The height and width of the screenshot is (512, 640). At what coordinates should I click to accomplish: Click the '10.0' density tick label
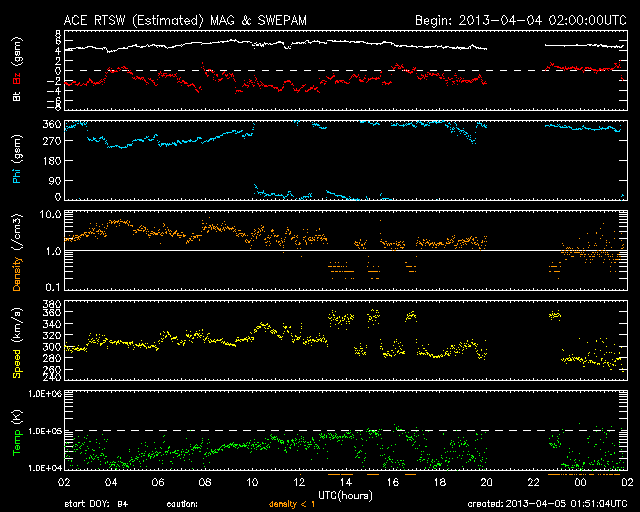click(50, 214)
